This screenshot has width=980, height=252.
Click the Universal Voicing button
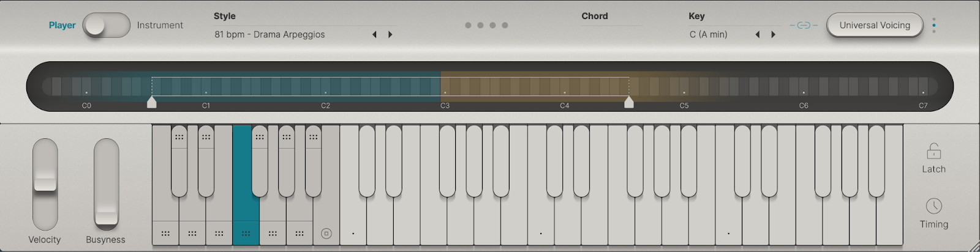click(x=874, y=25)
